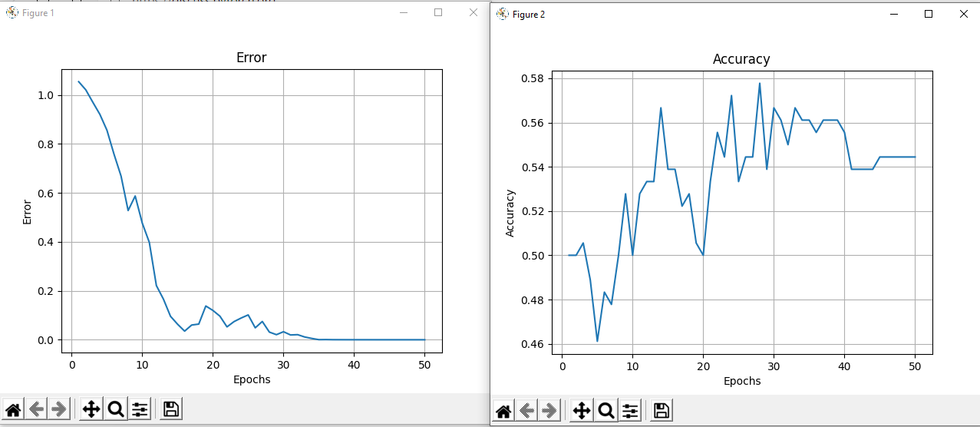Click Back arrow in Figure 2 toolbar
The width and height of the screenshot is (980, 427).
click(x=526, y=411)
